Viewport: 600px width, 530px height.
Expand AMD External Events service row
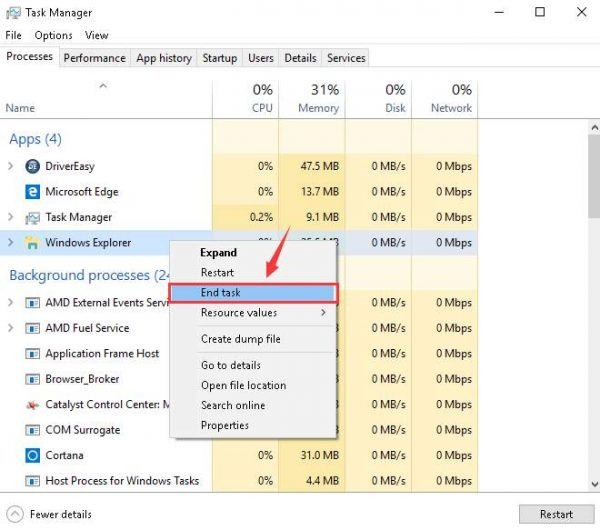pyautogui.click(x=11, y=302)
